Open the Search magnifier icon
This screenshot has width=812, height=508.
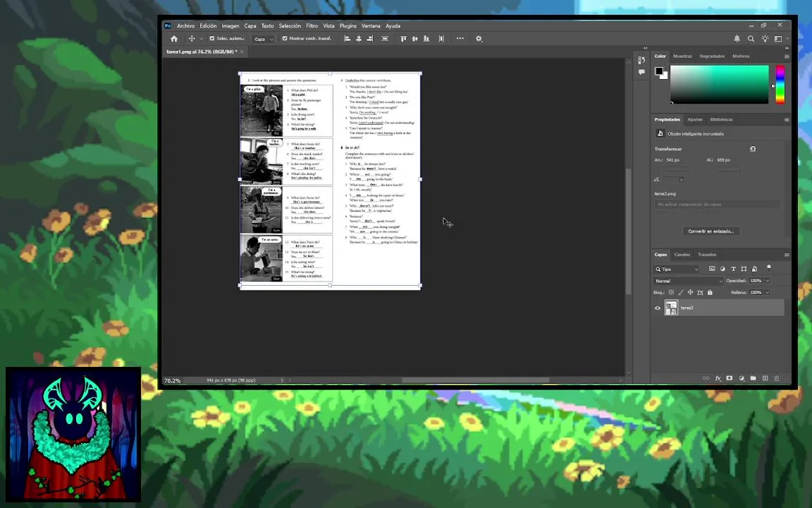[x=751, y=39]
